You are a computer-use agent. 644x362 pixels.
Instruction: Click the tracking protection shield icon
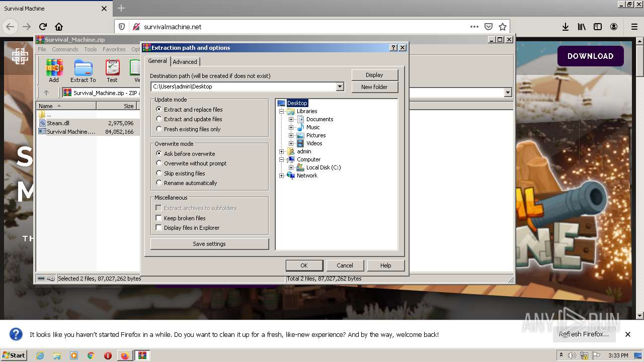pyautogui.click(x=122, y=27)
